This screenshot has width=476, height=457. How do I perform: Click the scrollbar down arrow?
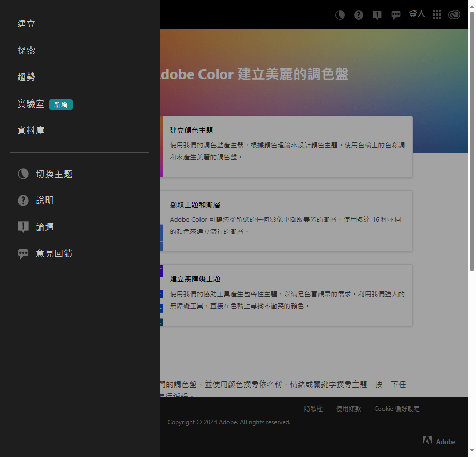pos(472,451)
